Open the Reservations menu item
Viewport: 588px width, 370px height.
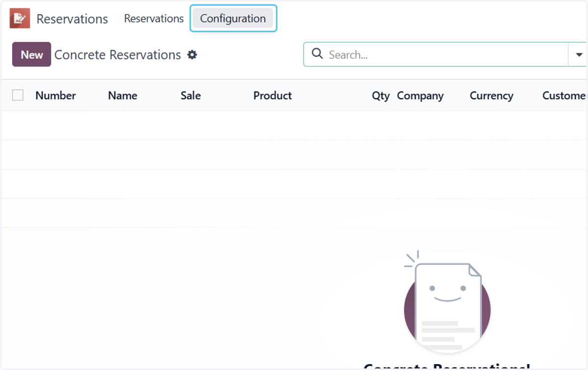point(154,19)
